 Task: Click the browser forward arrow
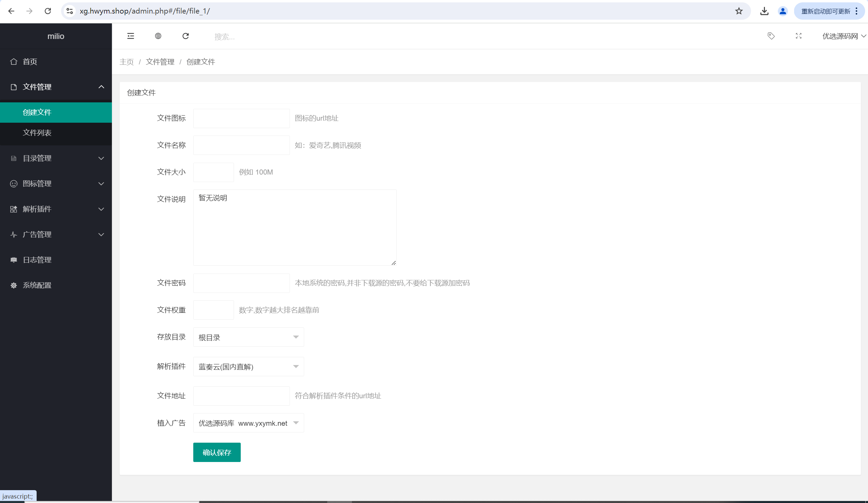(29, 11)
